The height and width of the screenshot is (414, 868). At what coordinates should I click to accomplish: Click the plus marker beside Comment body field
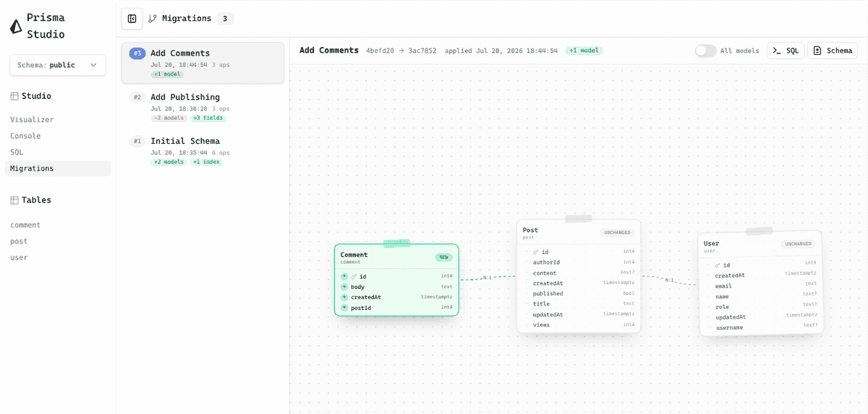pyautogui.click(x=344, y=287)
